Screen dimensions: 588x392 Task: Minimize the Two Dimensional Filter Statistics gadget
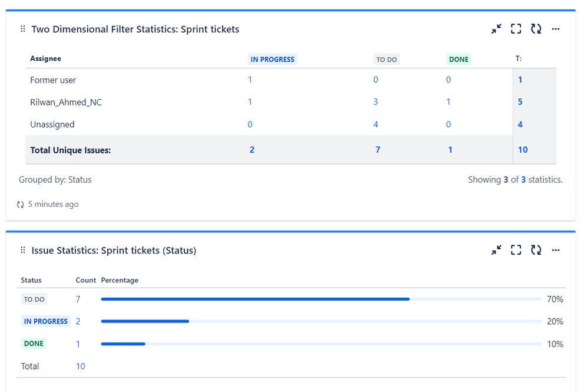(x=497, y=29)
